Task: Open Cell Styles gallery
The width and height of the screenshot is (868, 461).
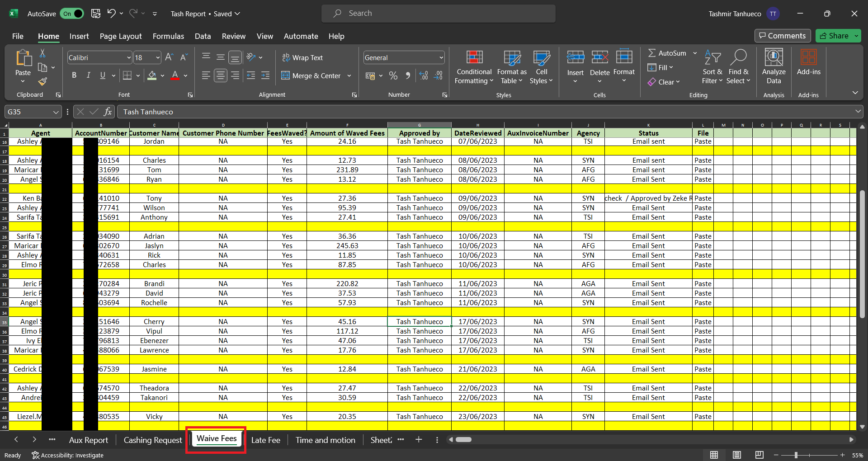Action: tap(541, 67)
